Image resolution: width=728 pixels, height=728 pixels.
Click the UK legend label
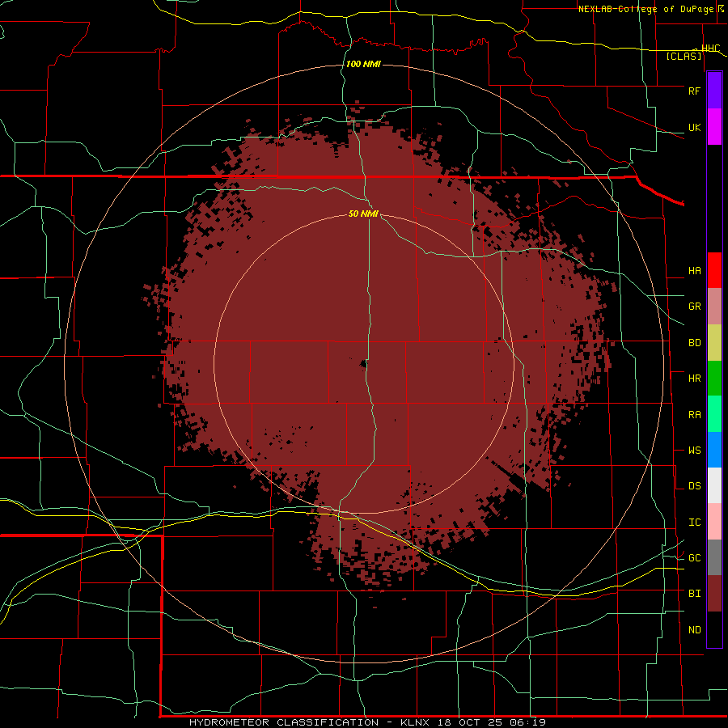tap(694, 127)
